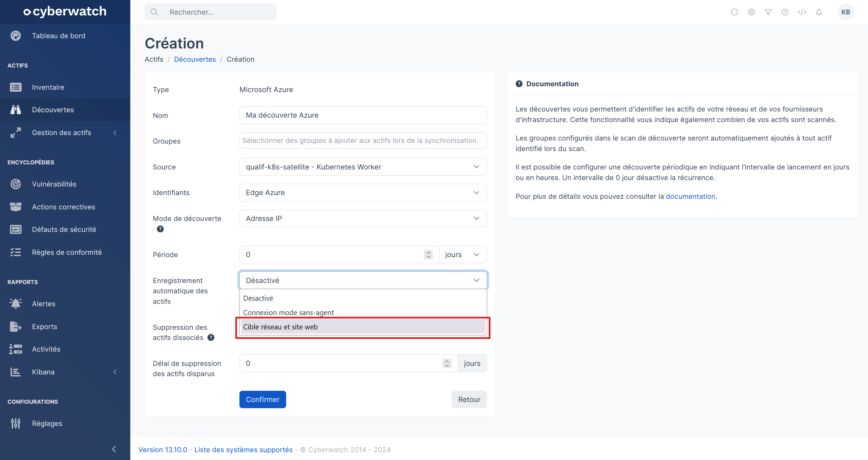Select Connexion mode sans-agent option

tap(363, 313)
